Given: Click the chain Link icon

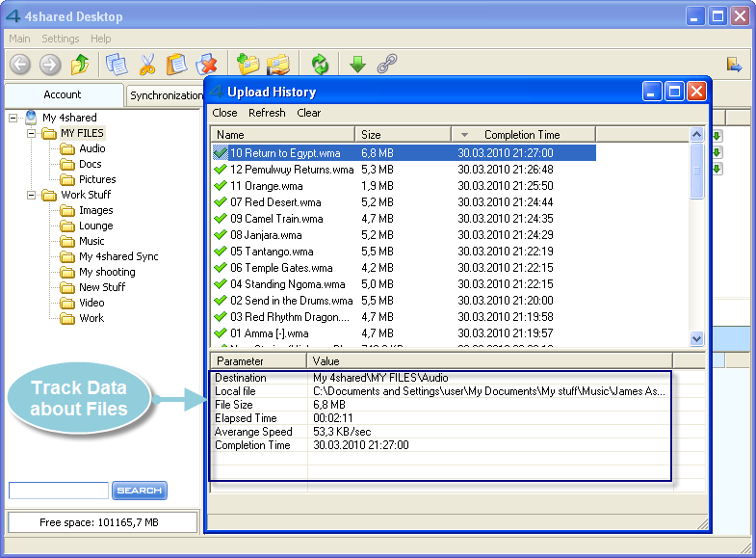Looking at the screenshot, I should point(387,64).
